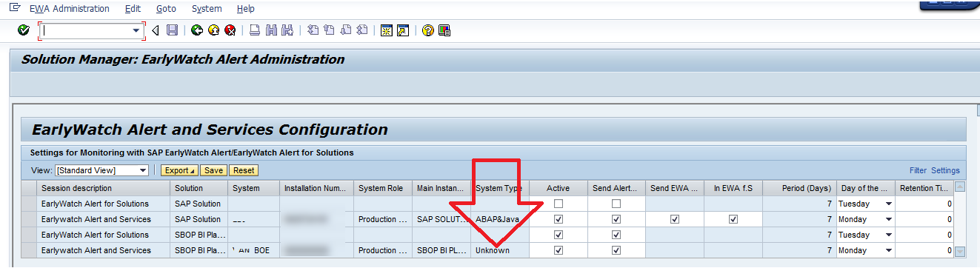Viewport: 980px width, 268px height.
Task: Open Day dropdown in Unknown system type row
Action: tap(889, 250)
